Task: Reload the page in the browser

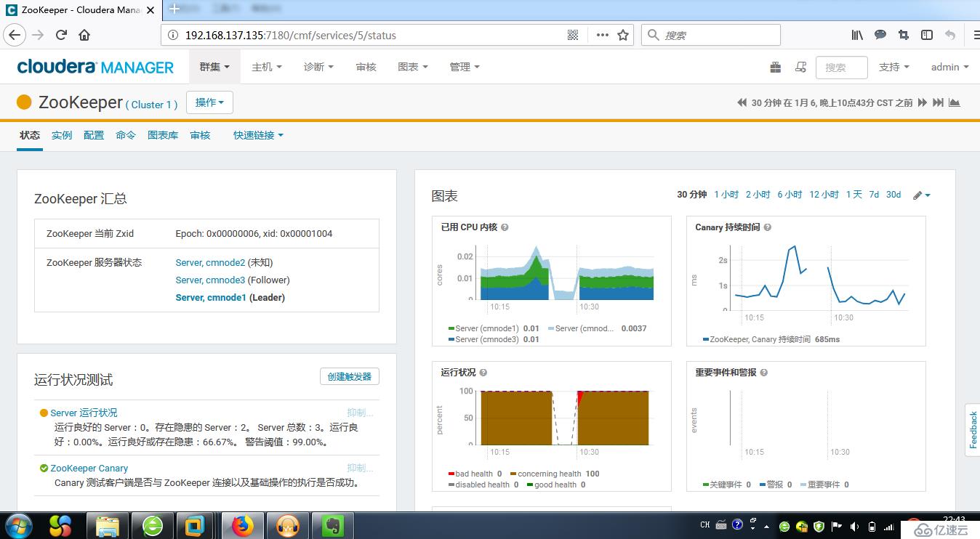Action: (62, 35)
